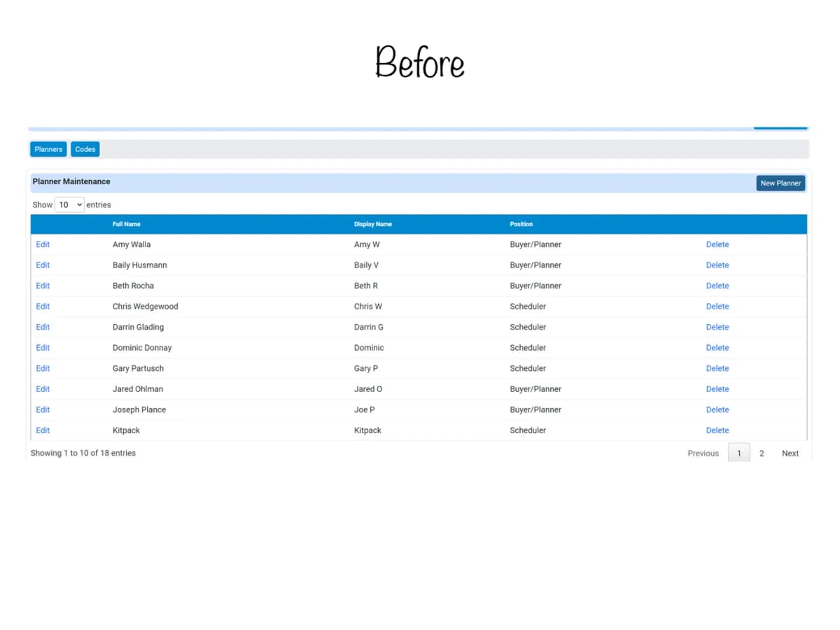Delete the Darrin Glading entry
Viewport: 840px width, 630px height.
tap(717, 327)
